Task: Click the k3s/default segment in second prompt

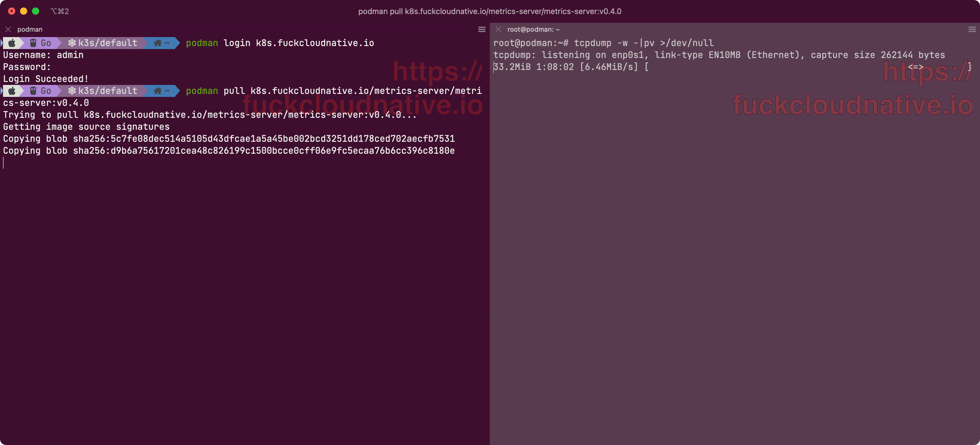Action: 102,91
